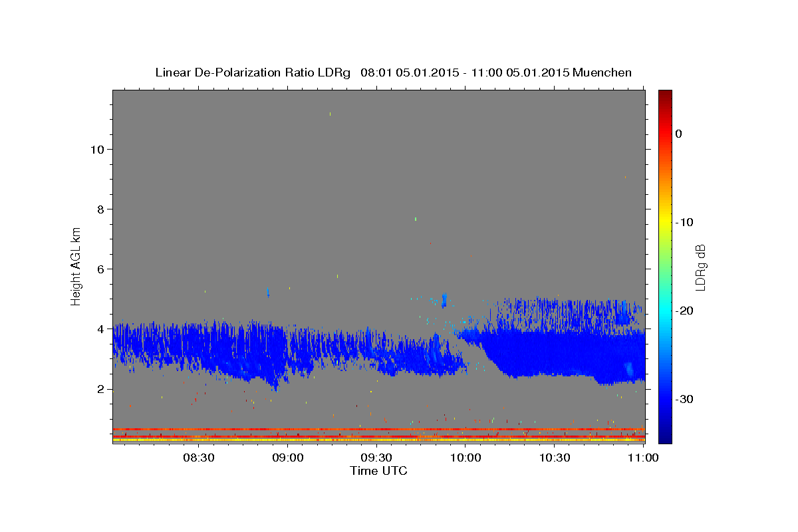Image resolution: width=798 pixels, height=532 pixels.
Task: Click the 'Height AGL km' axis label
Action: [76, 265]
